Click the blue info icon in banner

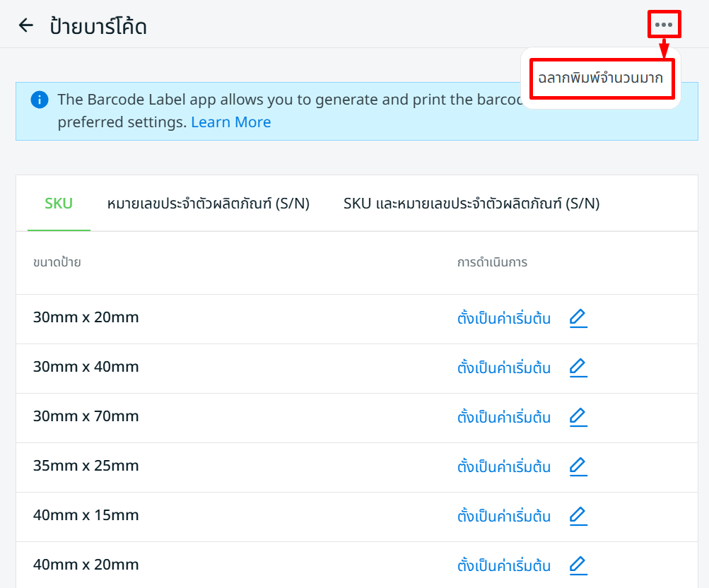coord(40,100)
